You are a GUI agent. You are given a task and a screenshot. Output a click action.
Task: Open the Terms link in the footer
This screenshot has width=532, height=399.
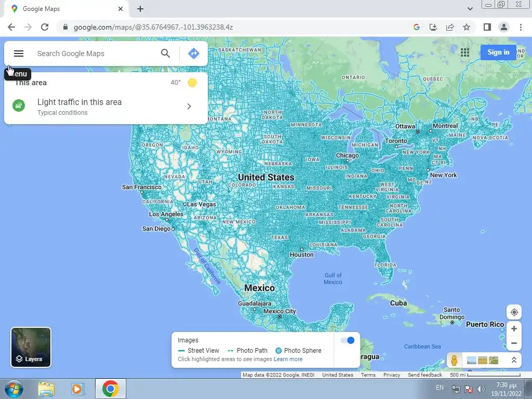[x=368, y=375]
